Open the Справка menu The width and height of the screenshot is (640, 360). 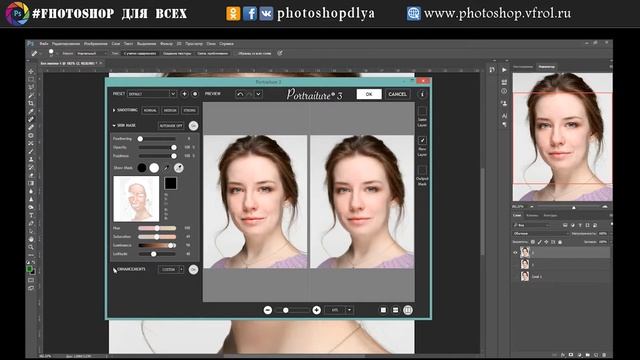click(x=227, y=44)
